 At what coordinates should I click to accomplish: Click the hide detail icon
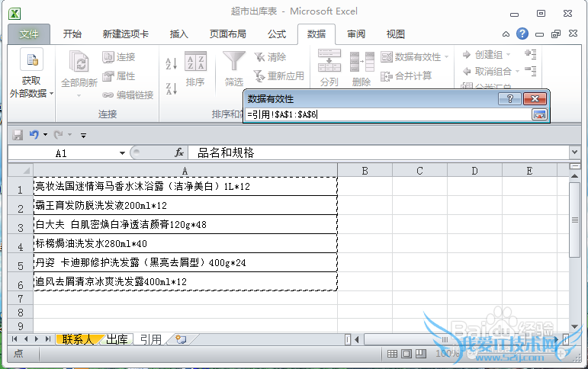click(x=531, y=70)
